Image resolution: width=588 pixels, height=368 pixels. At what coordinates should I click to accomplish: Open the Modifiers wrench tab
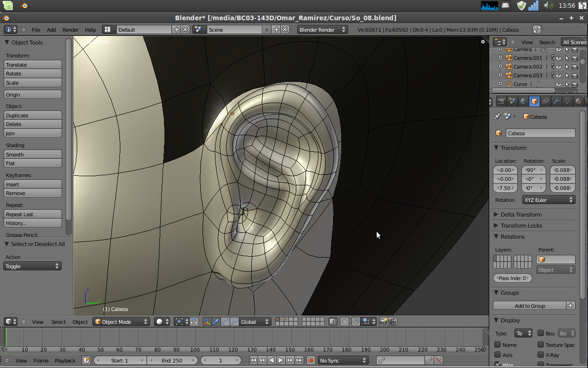click(556, 101)
